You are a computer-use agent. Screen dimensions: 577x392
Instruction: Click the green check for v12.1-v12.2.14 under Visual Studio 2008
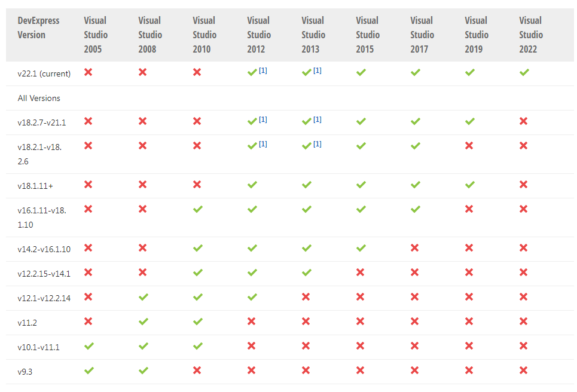pyautogui.click(x=143, y=297)
